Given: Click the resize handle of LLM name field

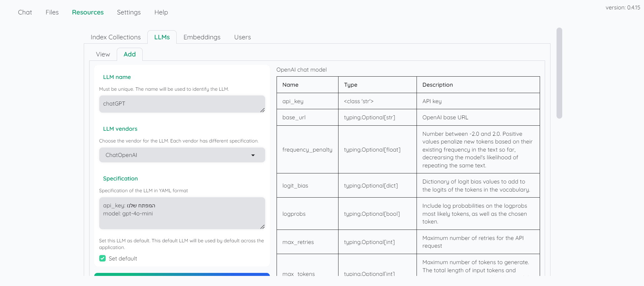Looking at the screenshot, I should point(262,110).
